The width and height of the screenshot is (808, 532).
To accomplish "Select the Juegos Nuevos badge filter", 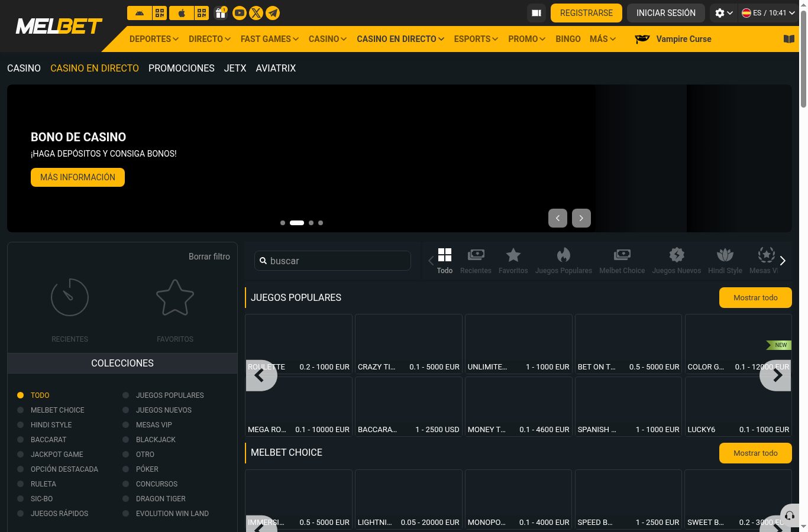I will point(677,261).
